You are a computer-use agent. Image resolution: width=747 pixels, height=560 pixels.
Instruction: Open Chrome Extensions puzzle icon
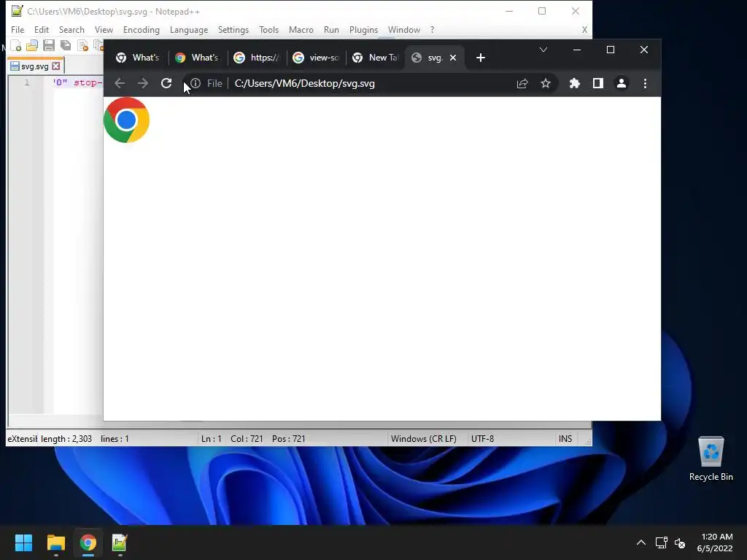tap(575, 83)
